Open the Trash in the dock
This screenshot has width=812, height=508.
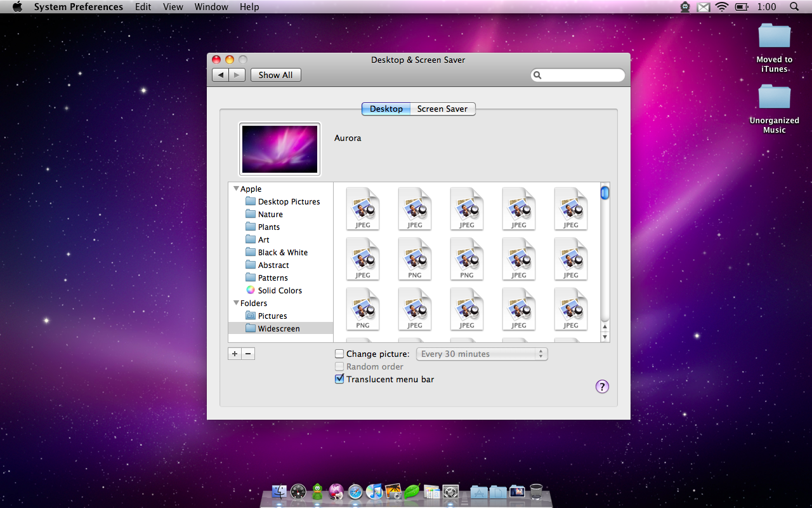(536, 491)
